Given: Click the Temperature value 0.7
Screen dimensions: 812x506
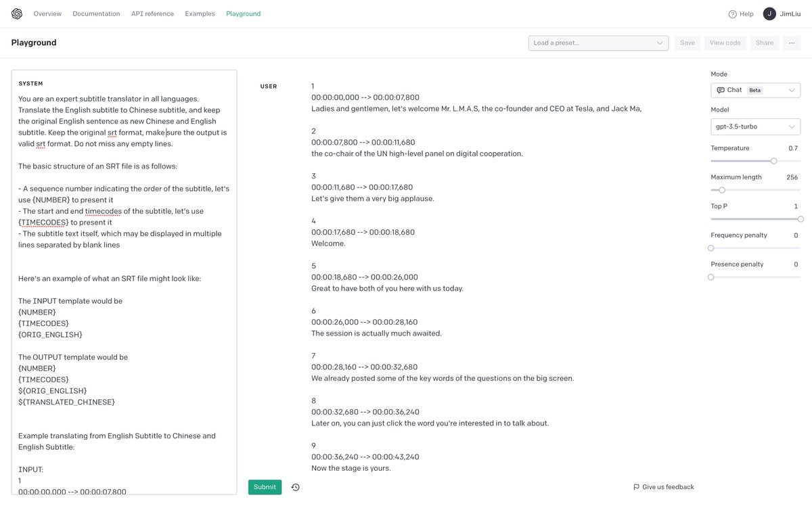Looking at the screenshot, I should (x=793, y=148).
